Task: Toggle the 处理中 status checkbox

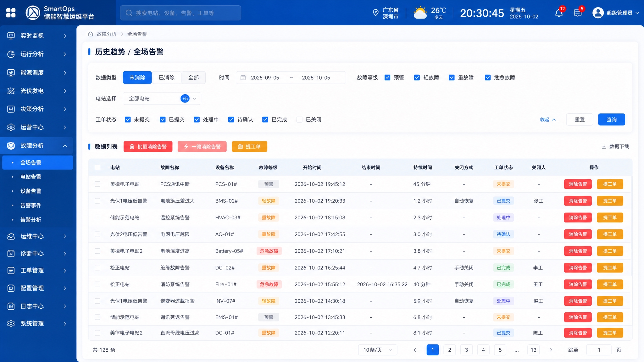Action: [x=197, y=120]
